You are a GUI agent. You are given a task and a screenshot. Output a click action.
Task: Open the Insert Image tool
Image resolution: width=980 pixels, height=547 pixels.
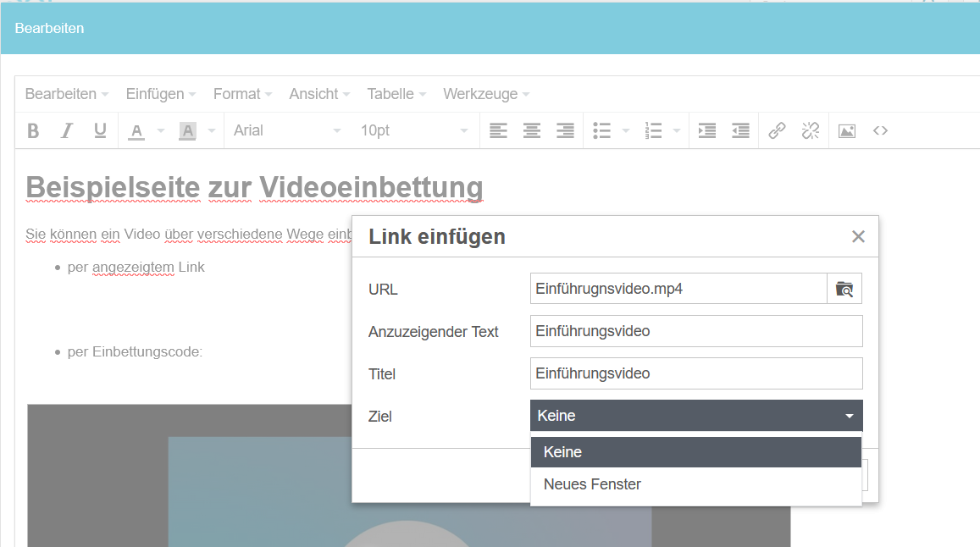846,130
